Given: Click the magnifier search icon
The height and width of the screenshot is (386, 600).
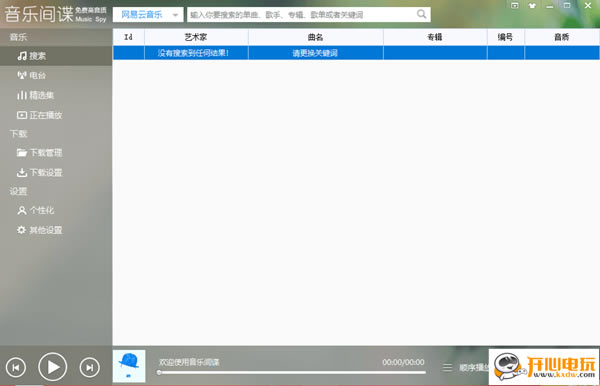Looking at the screenshot, I should [x=421, y=14].
